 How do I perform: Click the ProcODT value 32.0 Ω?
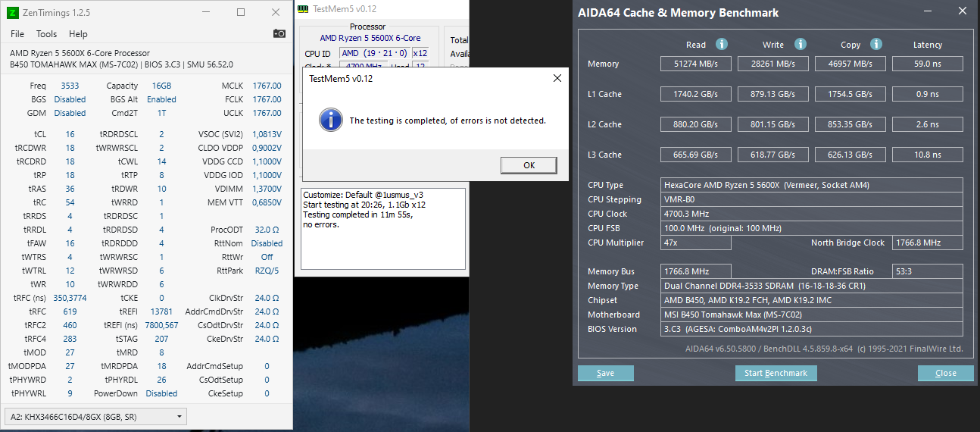[267, 230]
